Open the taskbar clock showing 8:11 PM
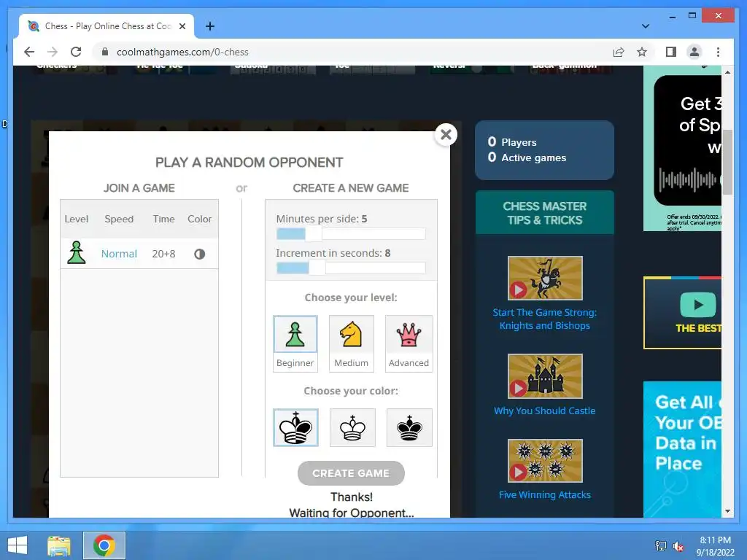The image size is (747, 560). [x=715, y=545]
